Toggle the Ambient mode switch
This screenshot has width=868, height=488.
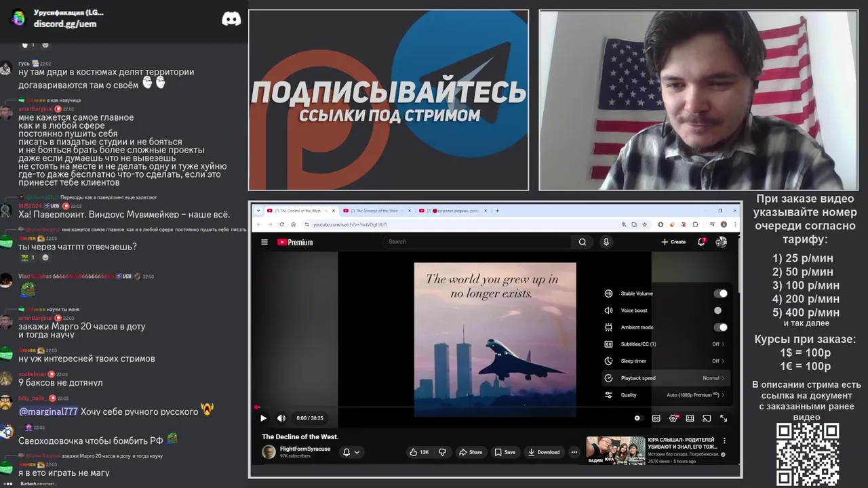tap(720, 327)
